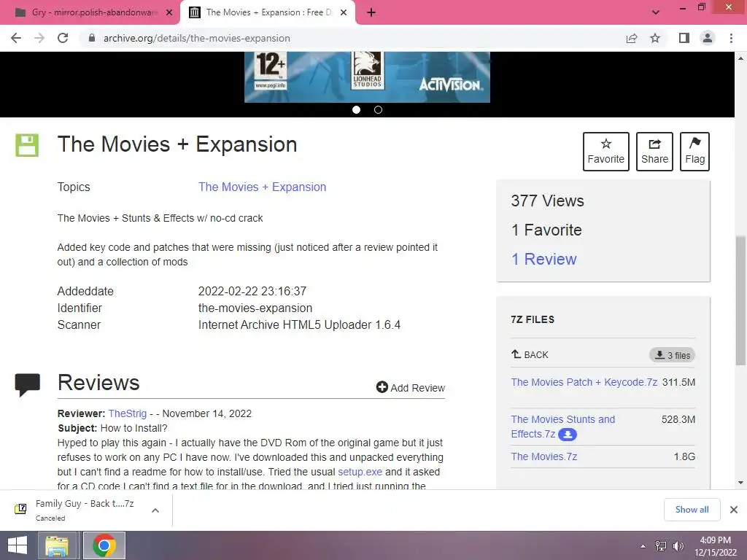The image size is (747, 560).
Task: Open Chrome side panel
Action: (684, 38)
